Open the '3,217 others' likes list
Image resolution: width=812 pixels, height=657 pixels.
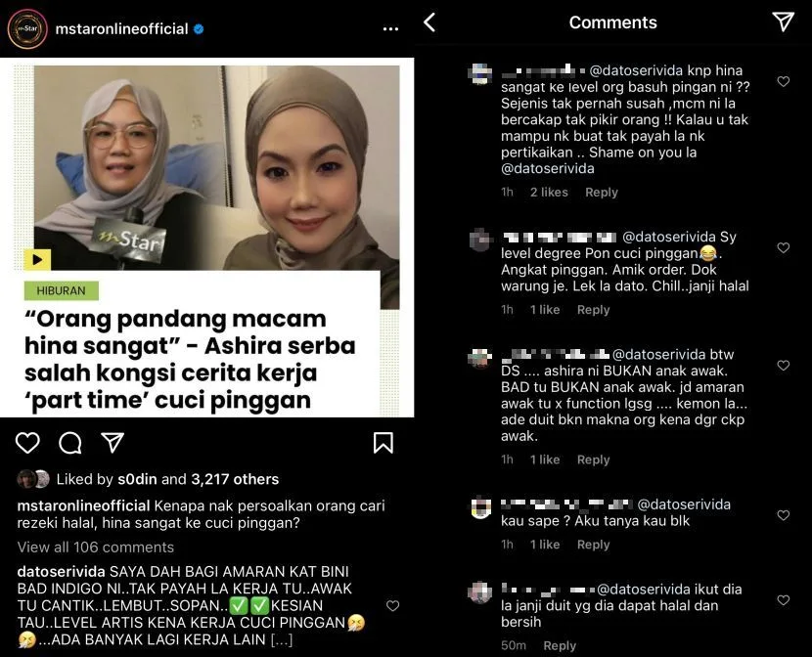(x=235, y=479)
